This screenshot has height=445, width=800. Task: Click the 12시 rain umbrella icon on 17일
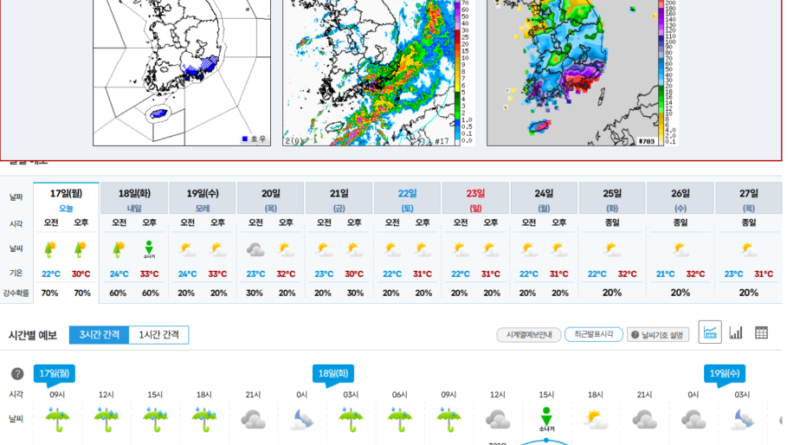point(106,419)
